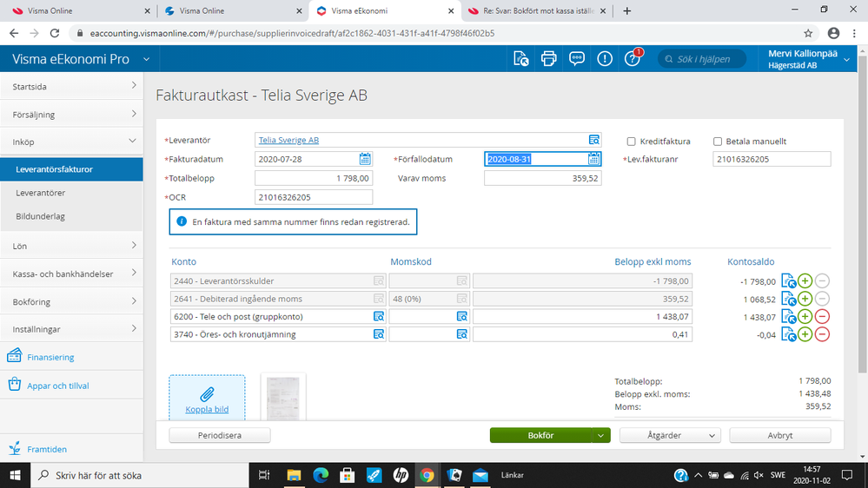The height and width of the screenshot is (488, 868).
Task: Open File Explorer from the taskbar
Action: (294, 475)
